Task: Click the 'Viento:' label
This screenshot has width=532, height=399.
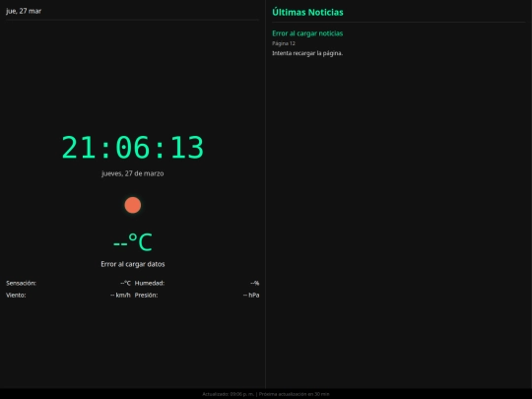Action: coord(16,296)
